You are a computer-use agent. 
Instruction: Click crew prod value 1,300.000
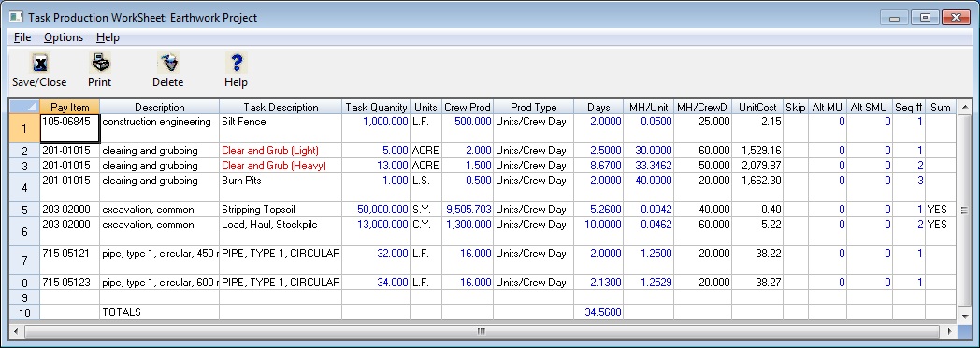pyautogui.click(x=468, y=231)
